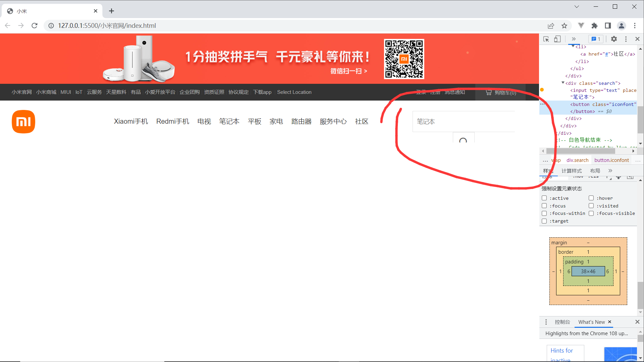The image size is (644, 362).
Task: Click the DevTools inspect element picker icon
Action: (x=546, y=39)
